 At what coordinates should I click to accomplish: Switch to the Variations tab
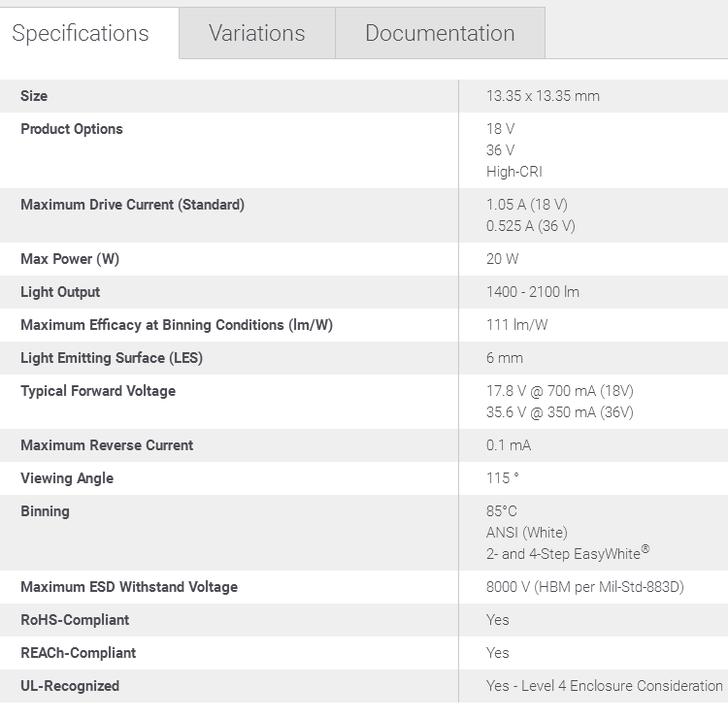click(257, 33)
